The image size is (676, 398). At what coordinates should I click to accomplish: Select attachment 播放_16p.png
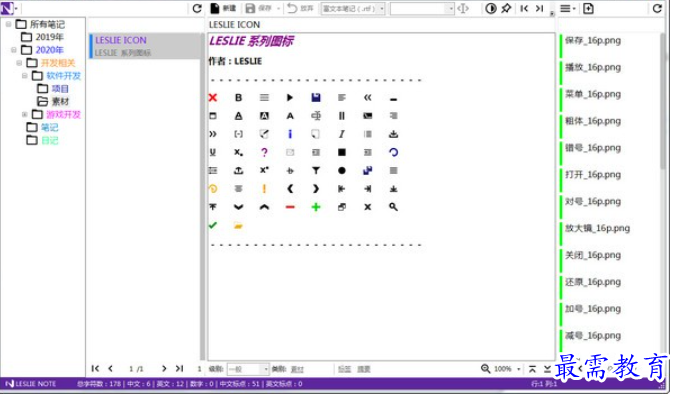(x=592, y=67)
